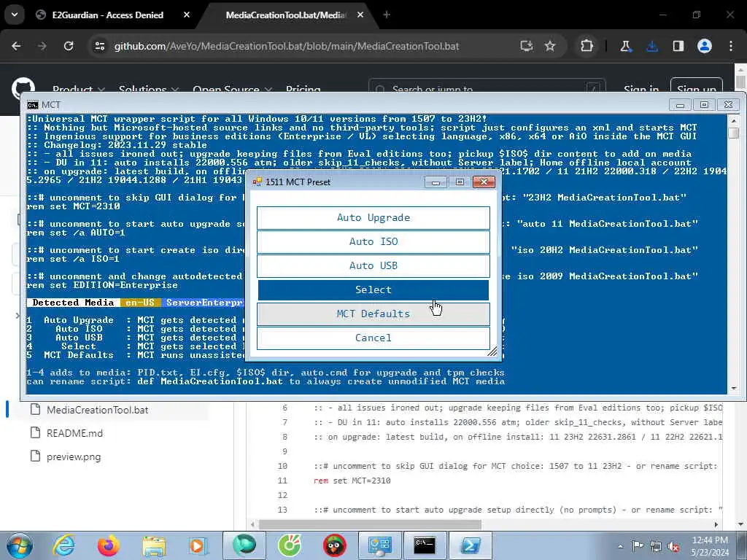Viewport: 747px width, 560px height.
Task: Pick the MCT Defaults option
Action: tap(373, 314)
